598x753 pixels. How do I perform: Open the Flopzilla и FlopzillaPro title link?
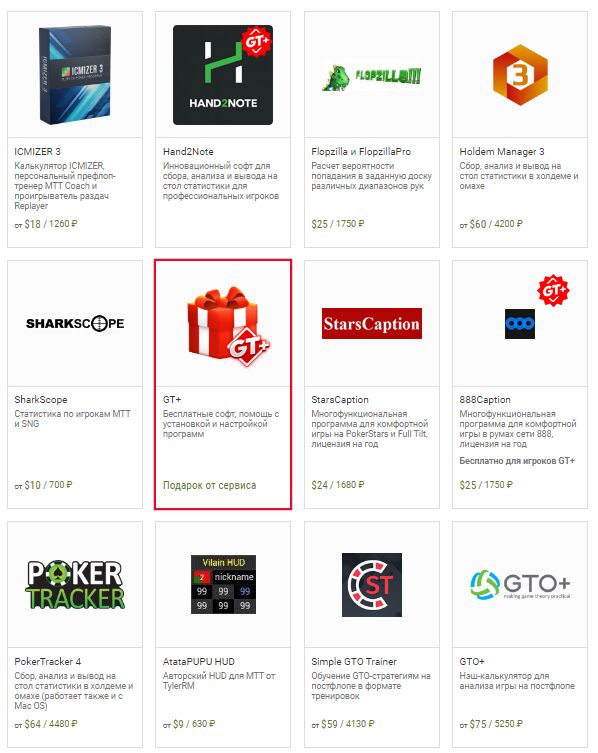point(361,152)
